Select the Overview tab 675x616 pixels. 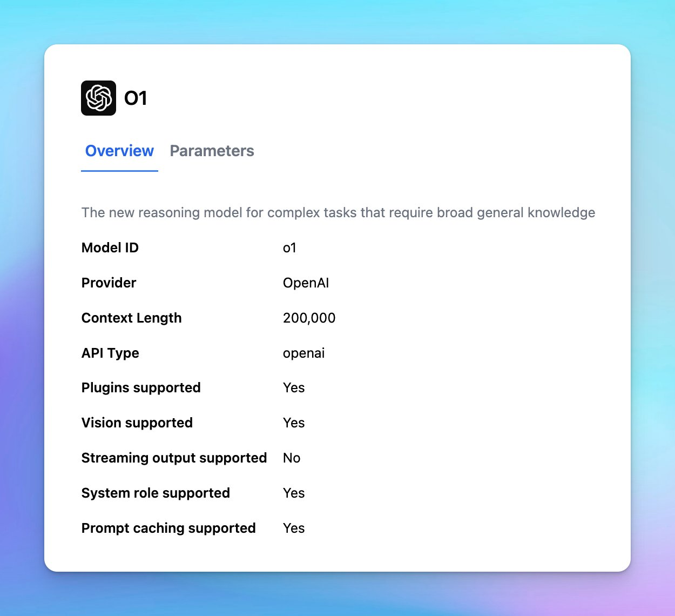click(119, 151)
